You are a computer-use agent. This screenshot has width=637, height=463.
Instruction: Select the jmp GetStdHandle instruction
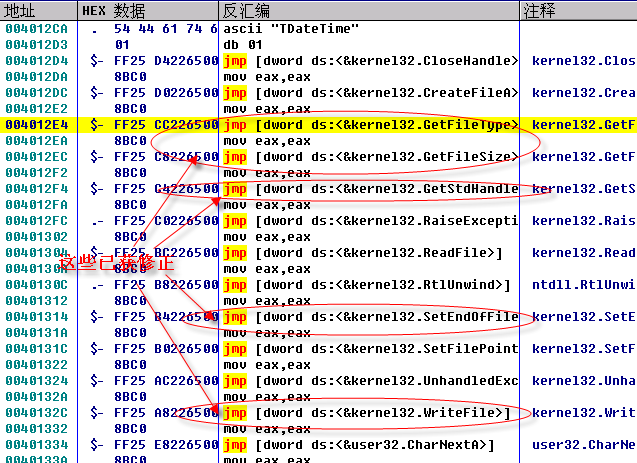(x=370, y=189)
